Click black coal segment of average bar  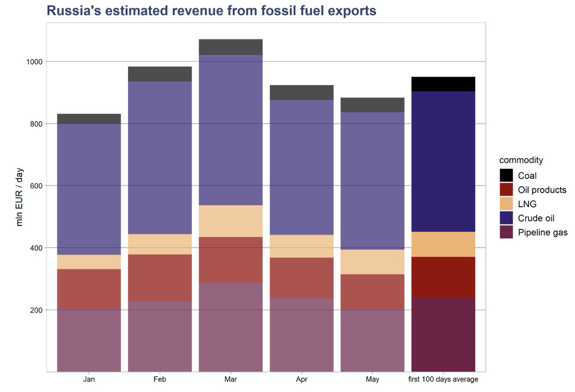tap(443, 84)
